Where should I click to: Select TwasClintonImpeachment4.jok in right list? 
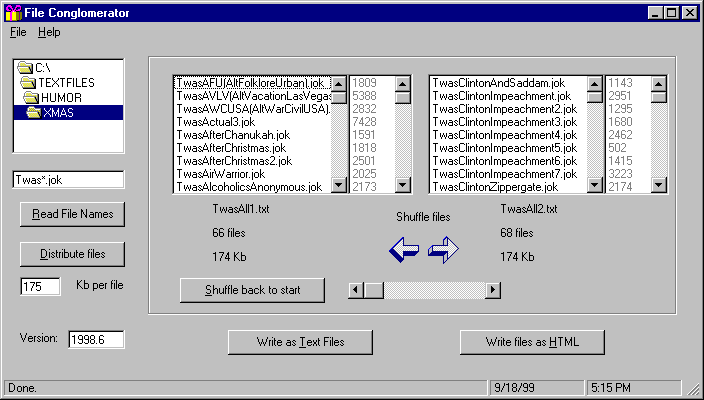pos(509,135)
